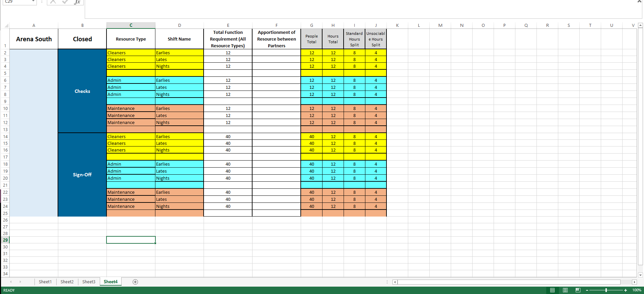Click the Arena South cell
The image size is (644, 294).
pyautogui.click(x=34, y=39)
